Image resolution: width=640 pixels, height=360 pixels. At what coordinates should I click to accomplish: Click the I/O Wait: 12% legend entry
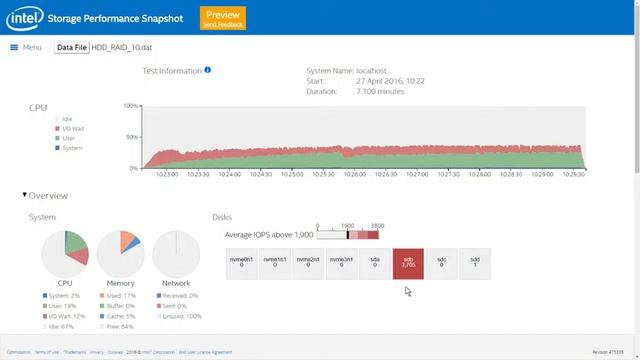pos(64,316)
